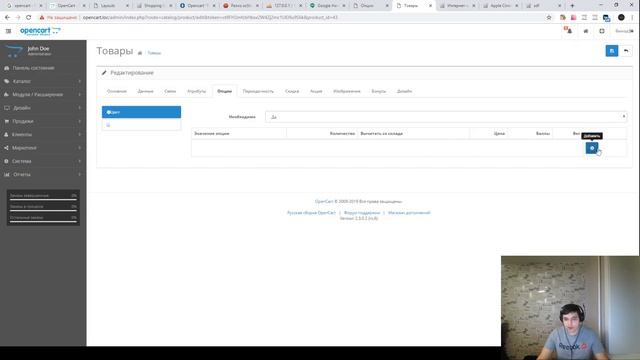Switch to the Атрибуты product tab

coord(196,91)
